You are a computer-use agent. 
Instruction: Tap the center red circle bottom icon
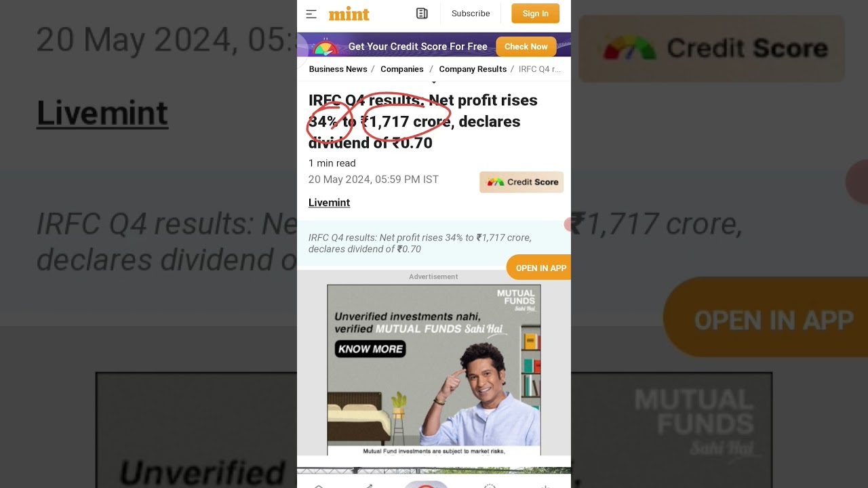(426, 485)
